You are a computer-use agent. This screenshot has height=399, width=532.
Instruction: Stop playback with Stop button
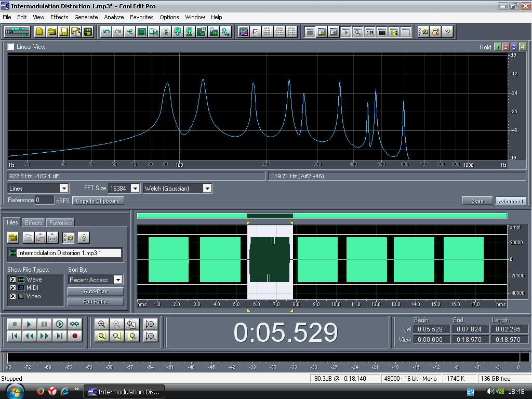14,324
